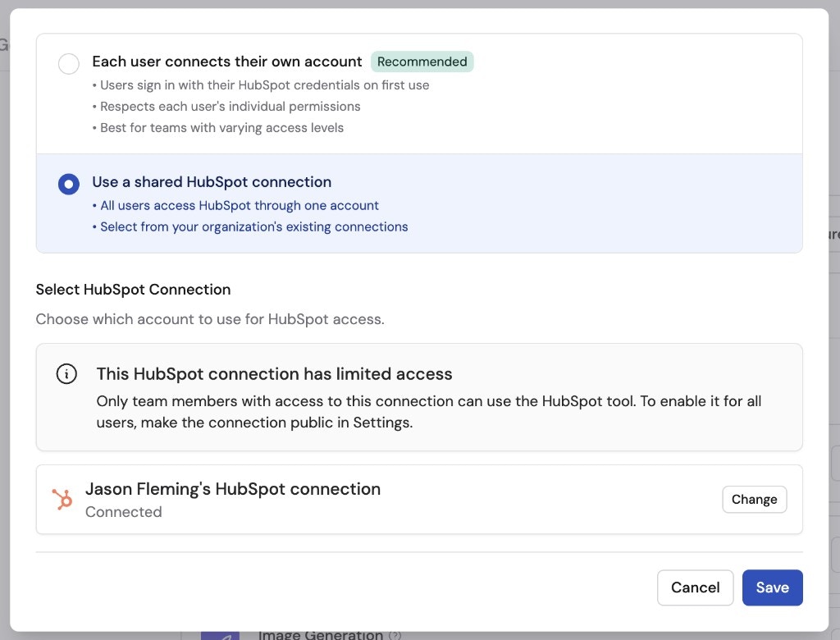Click the Recommended badge

(422, 62)
